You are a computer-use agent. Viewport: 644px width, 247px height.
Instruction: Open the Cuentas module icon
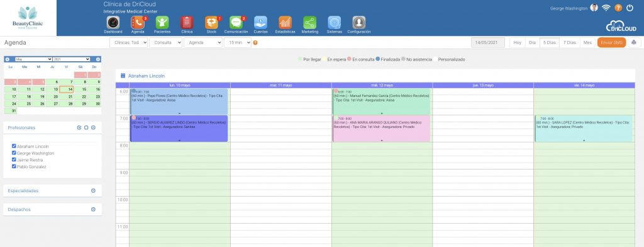[261, 22]
